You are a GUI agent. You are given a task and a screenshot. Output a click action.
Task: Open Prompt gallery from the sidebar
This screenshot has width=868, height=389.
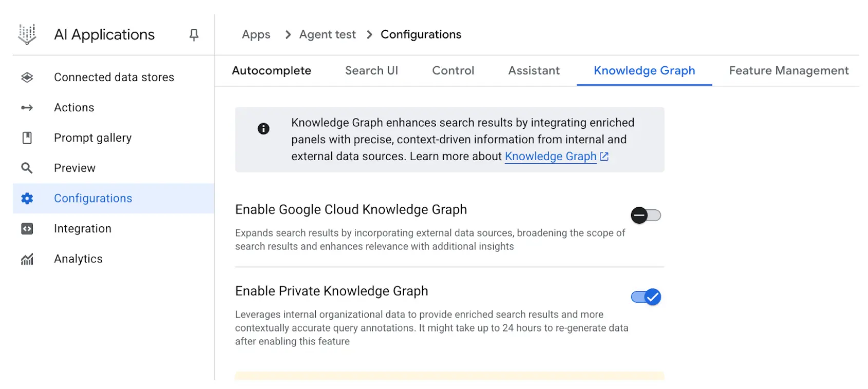92,138
